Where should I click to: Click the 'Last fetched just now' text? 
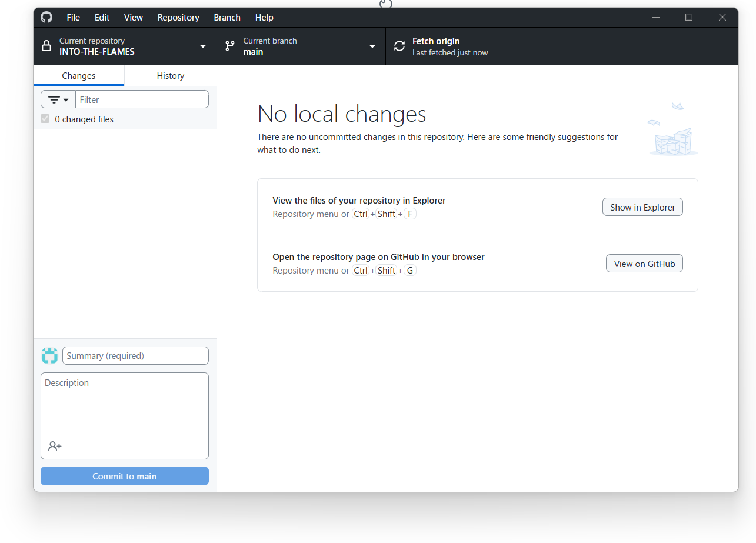click(x=450, y=52)
